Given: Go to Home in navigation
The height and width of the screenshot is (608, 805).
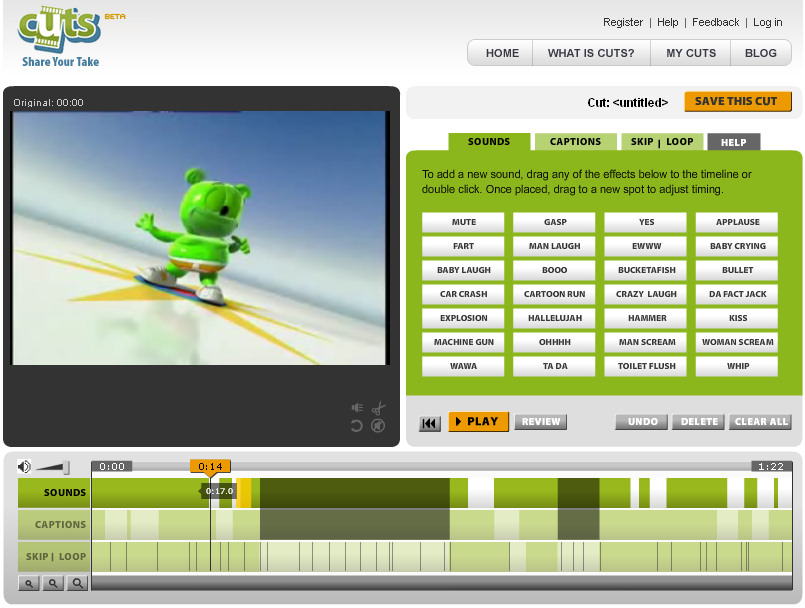Looking at the screenshot, I should pos(502,53).
